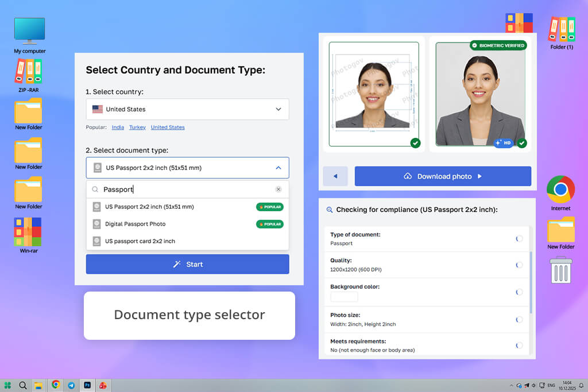Open Photoshop from the taskbar

(x=87, y=385)
